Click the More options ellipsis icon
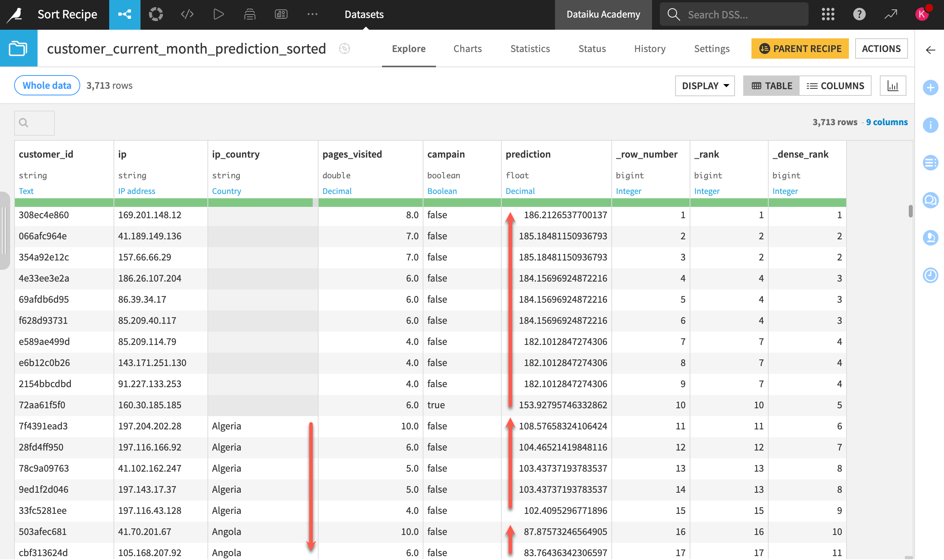 coord(312,14)
